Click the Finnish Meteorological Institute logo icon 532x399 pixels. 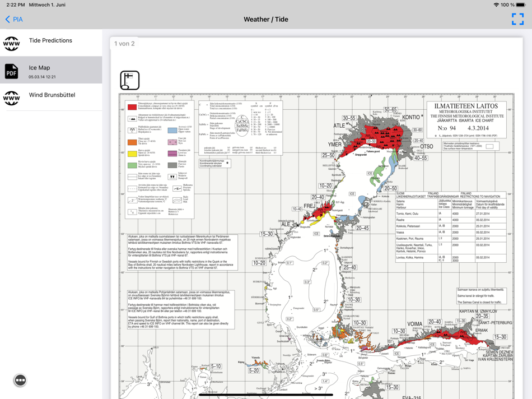tap(129, 80)
